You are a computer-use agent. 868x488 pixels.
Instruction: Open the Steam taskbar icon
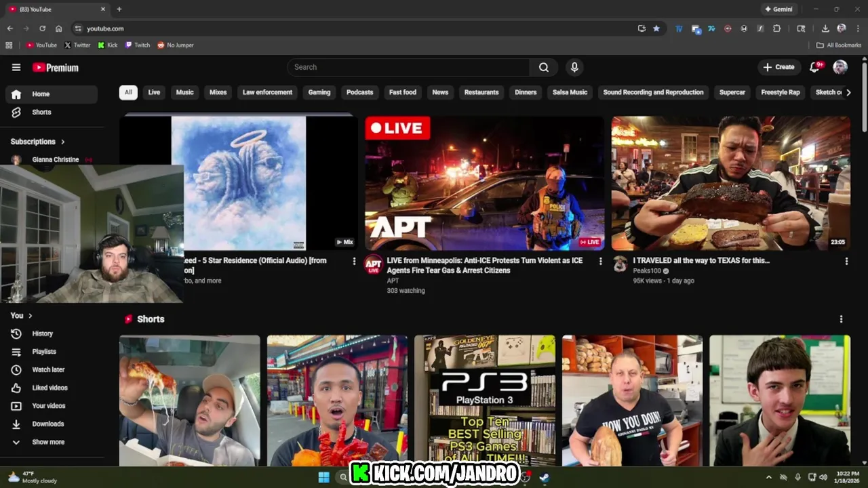point(544,477)
